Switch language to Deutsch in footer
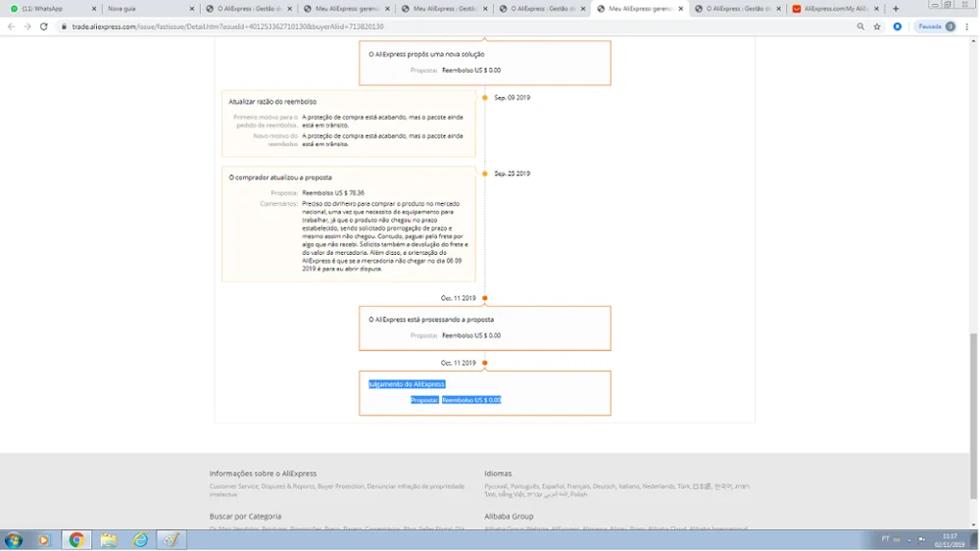The height and width of the screenshot is (551, 980). click(604, 486)
